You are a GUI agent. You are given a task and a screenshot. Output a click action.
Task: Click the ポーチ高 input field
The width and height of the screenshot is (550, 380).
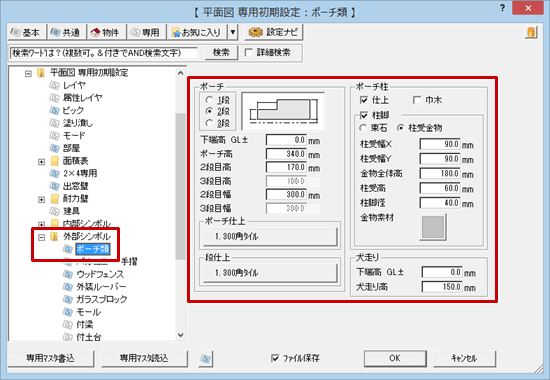click(286, 154)
